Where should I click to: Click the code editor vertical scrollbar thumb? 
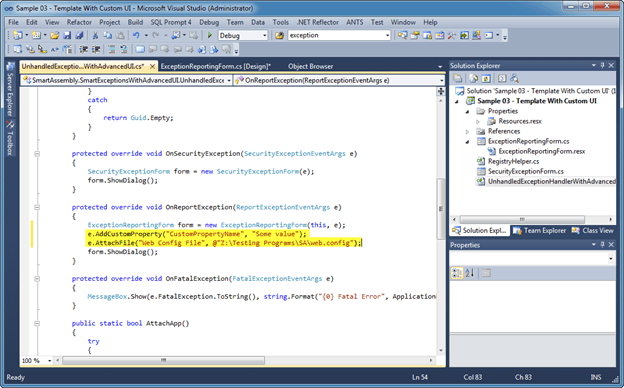point(441,209)
